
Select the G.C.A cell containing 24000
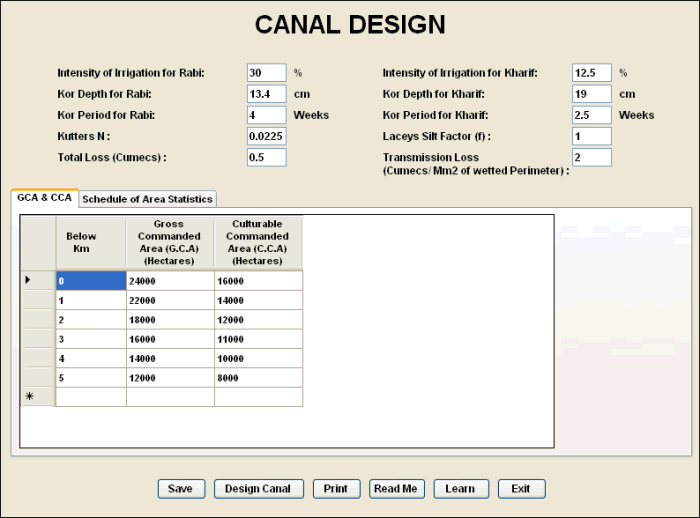[x=170, y=281]
